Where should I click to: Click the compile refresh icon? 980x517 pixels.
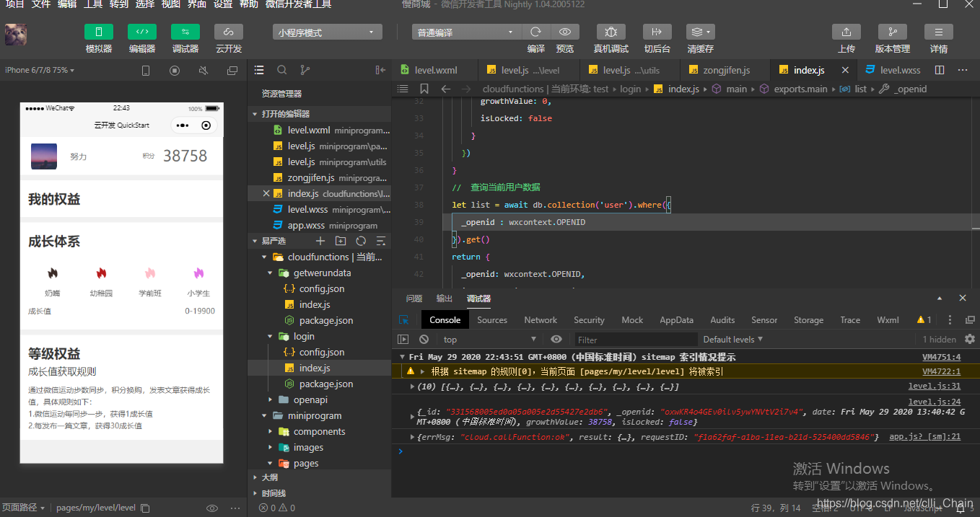tap(535, 32)
